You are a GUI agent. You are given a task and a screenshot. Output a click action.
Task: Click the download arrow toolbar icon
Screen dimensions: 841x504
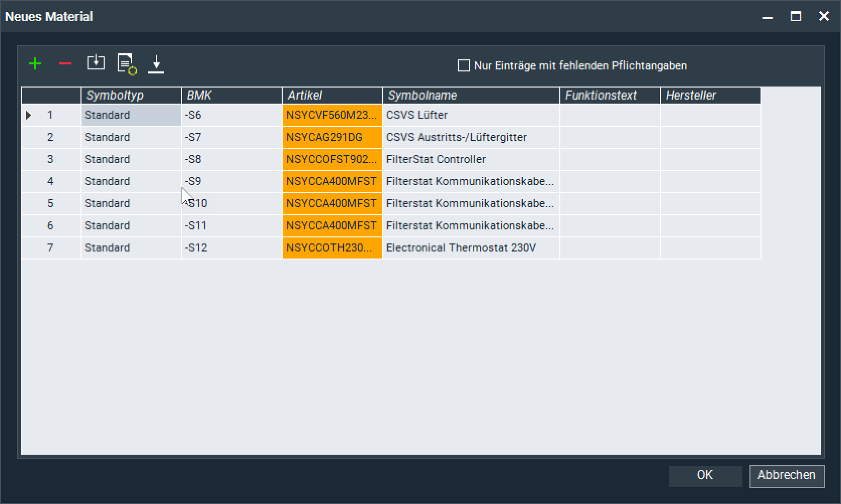(x=156, y=64)
